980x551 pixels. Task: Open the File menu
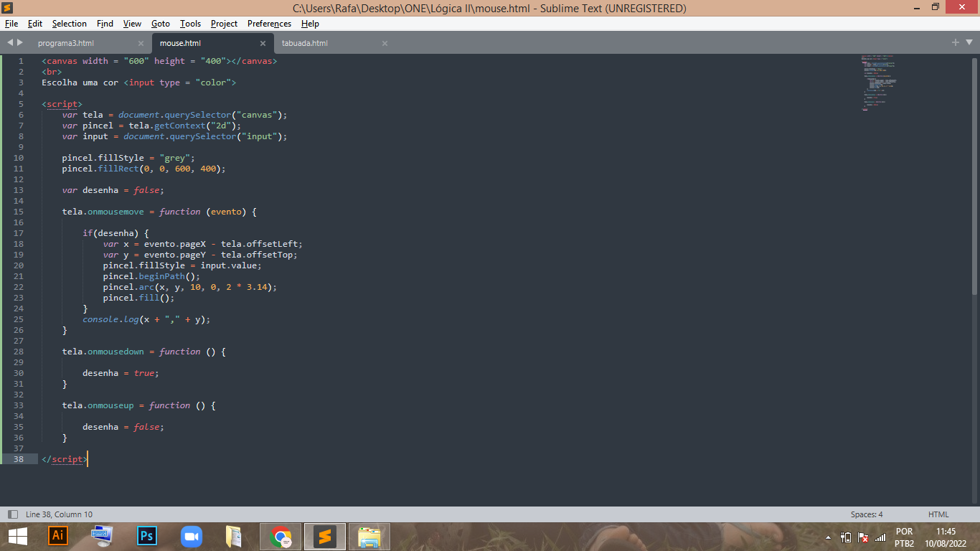coord(11,24)
